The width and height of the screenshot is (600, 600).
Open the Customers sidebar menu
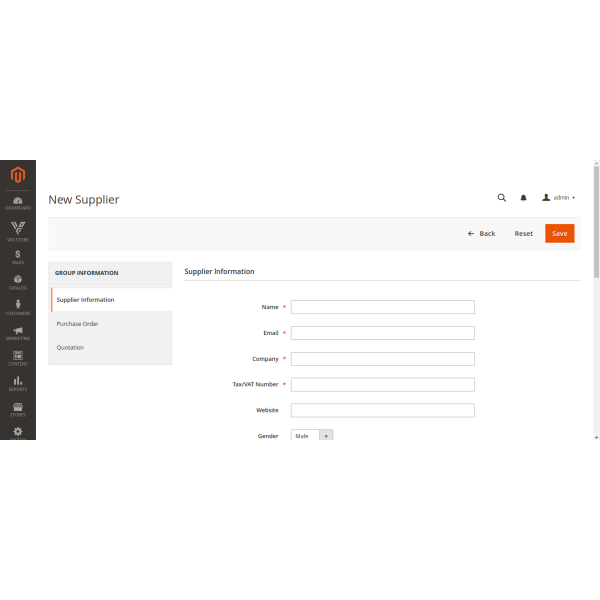tap(17, 307)
